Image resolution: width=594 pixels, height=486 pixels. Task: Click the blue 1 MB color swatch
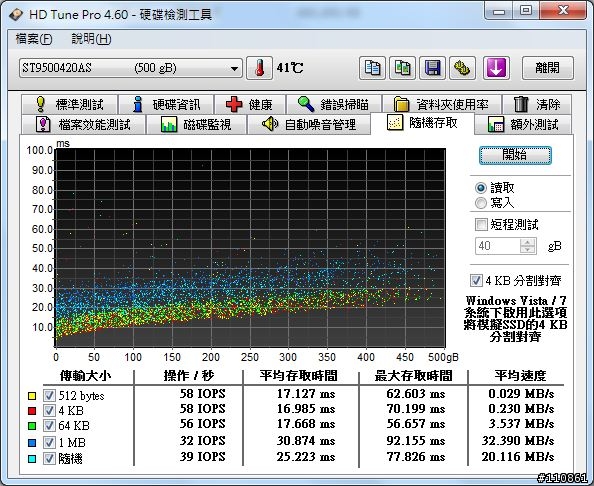coord(32,442)
